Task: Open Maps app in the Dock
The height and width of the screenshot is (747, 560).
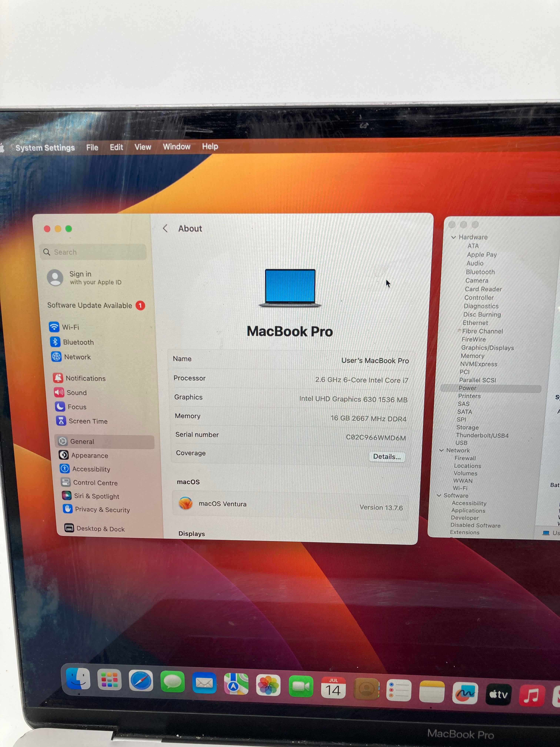Action: (x=236, y=684)
